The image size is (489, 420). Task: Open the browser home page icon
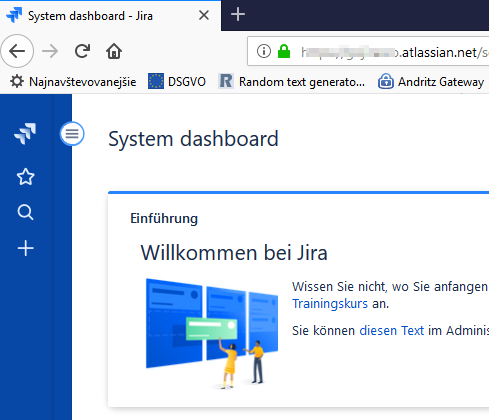(114, 51)
